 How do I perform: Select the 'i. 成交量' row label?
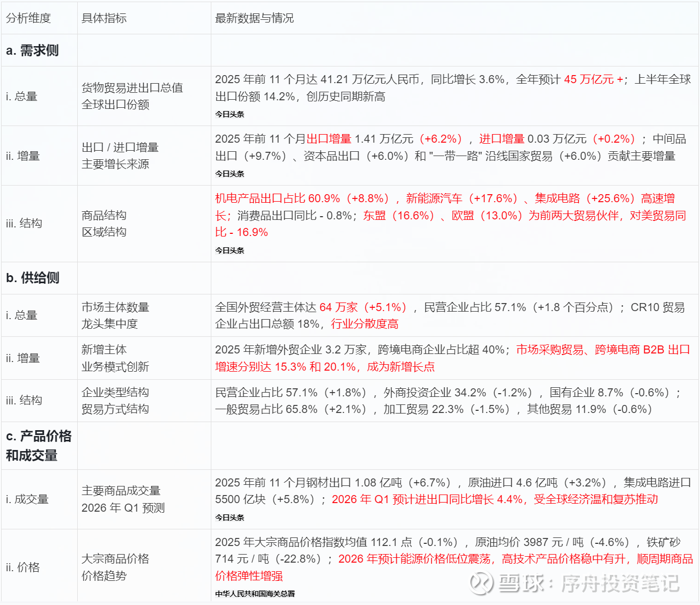click(27, 499)
